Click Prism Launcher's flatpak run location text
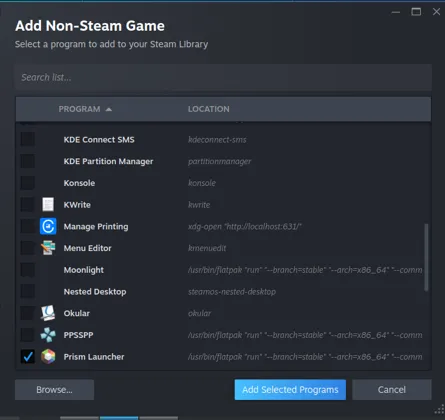The width and height of the screenshot is (445, 420). pos(305,357)
